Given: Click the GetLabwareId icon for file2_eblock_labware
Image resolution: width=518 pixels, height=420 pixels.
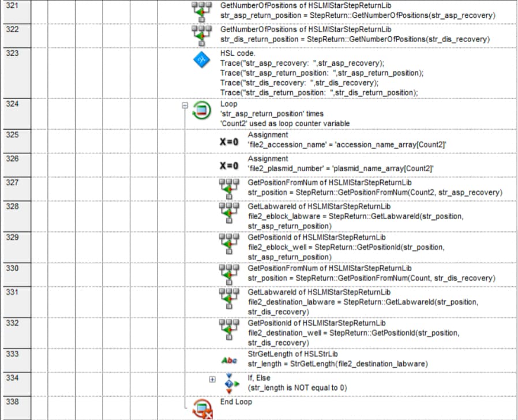Looking at the screenshot, I should 229,213.
